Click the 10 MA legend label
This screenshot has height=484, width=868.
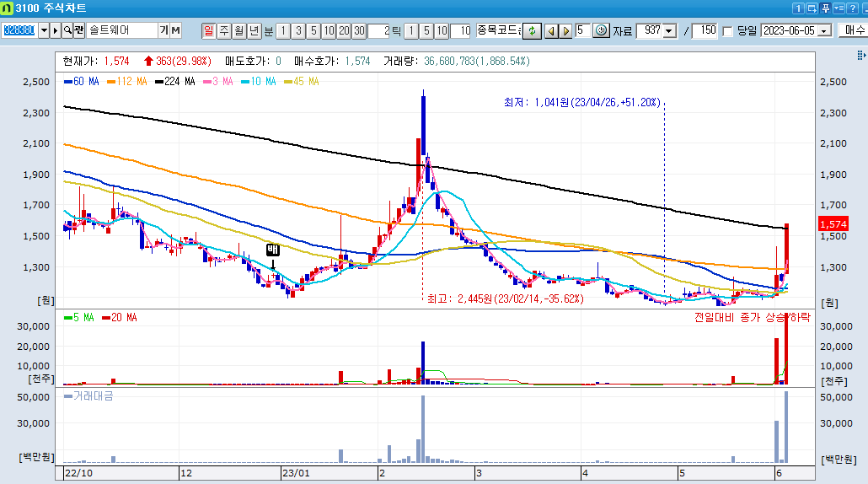263,82
